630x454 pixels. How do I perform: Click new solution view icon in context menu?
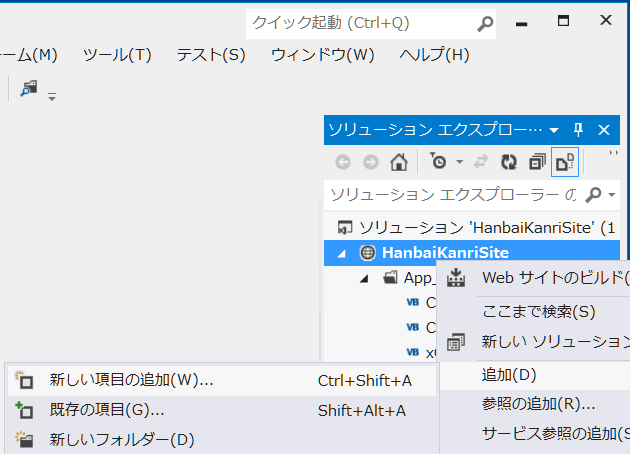click(x=456, y=342)
